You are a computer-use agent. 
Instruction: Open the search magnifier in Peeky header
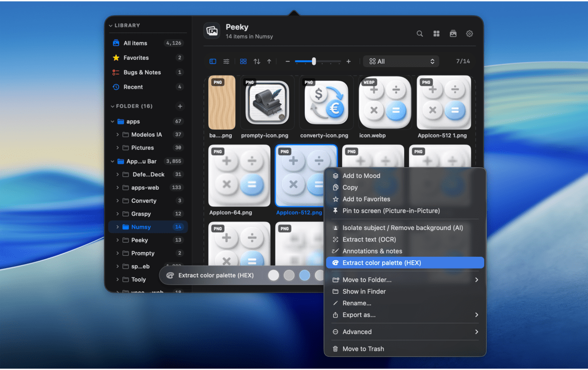point(420,34)
